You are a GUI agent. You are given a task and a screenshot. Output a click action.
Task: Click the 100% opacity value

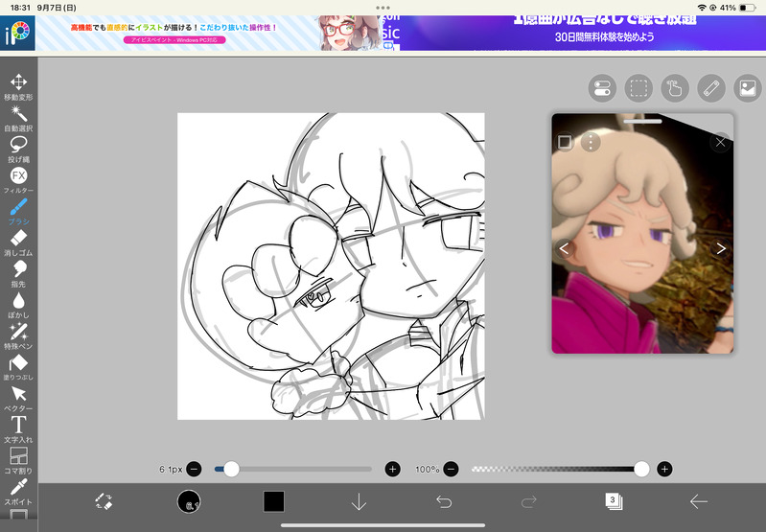pyautogui.click(x=427, y=470)
